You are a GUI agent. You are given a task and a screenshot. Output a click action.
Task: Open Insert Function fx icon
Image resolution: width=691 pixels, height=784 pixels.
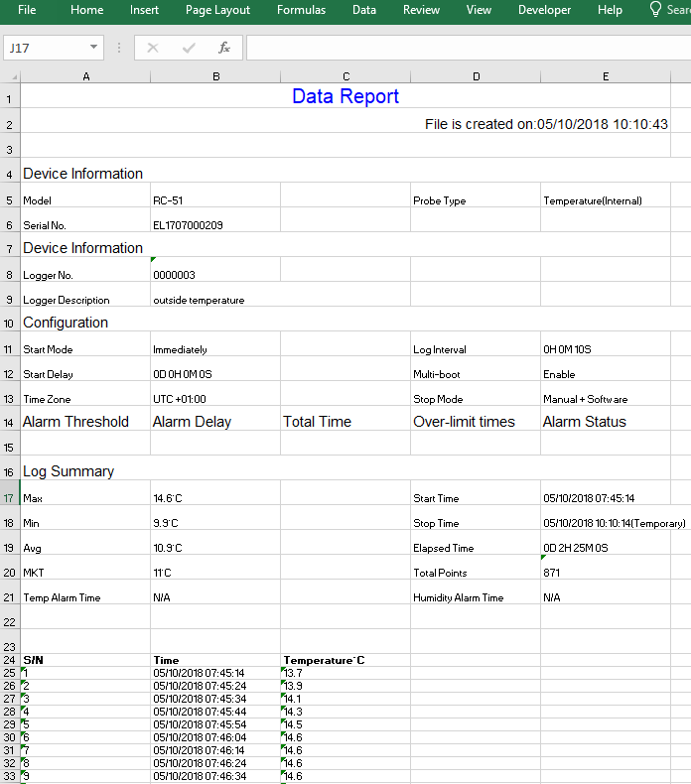point(224,48)
